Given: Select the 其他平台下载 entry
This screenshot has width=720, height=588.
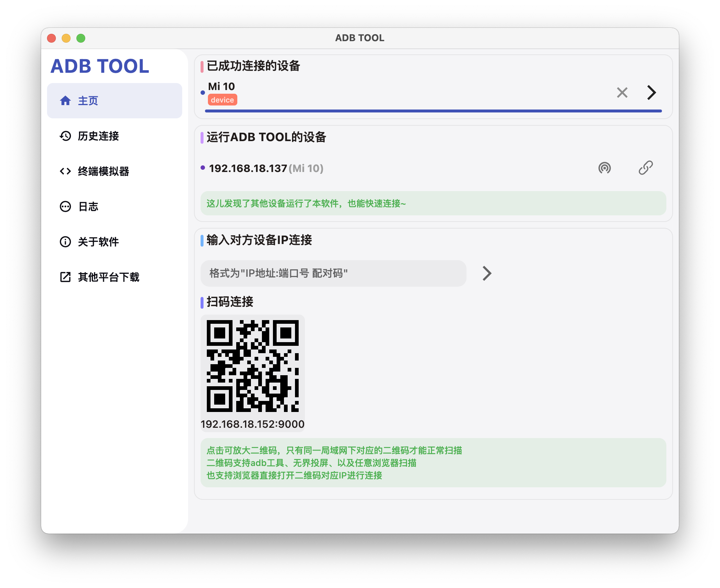Looking at the screenshot, I should pos(109,277).
